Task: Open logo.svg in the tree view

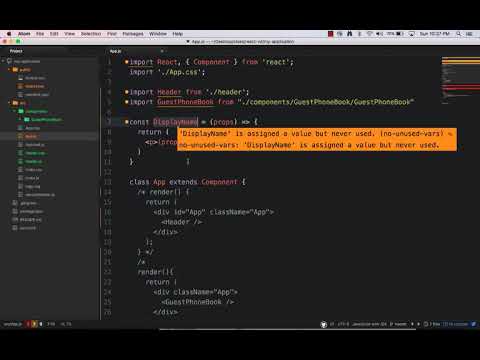Action: [x=30, y=186]
